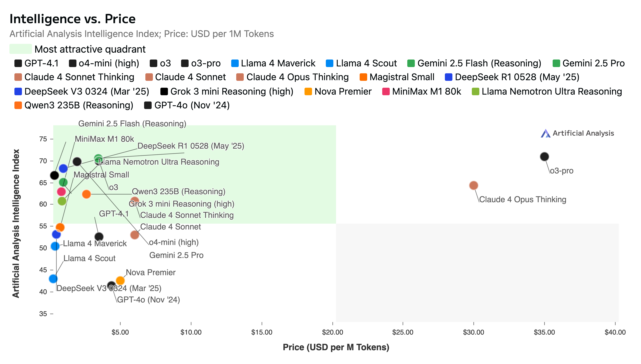Click the pink MiniMax M1 80k legend swatch

[x=386, y=91]
